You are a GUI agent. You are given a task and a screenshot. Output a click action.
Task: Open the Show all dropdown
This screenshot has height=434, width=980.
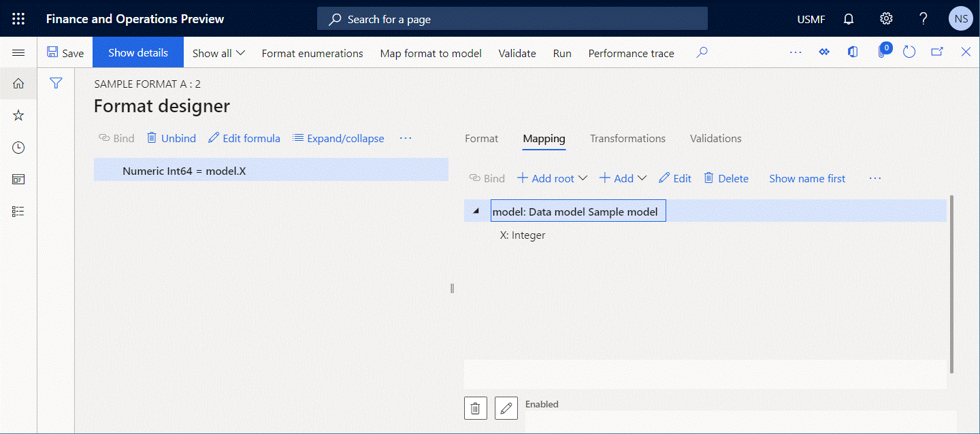coord(217,52)
